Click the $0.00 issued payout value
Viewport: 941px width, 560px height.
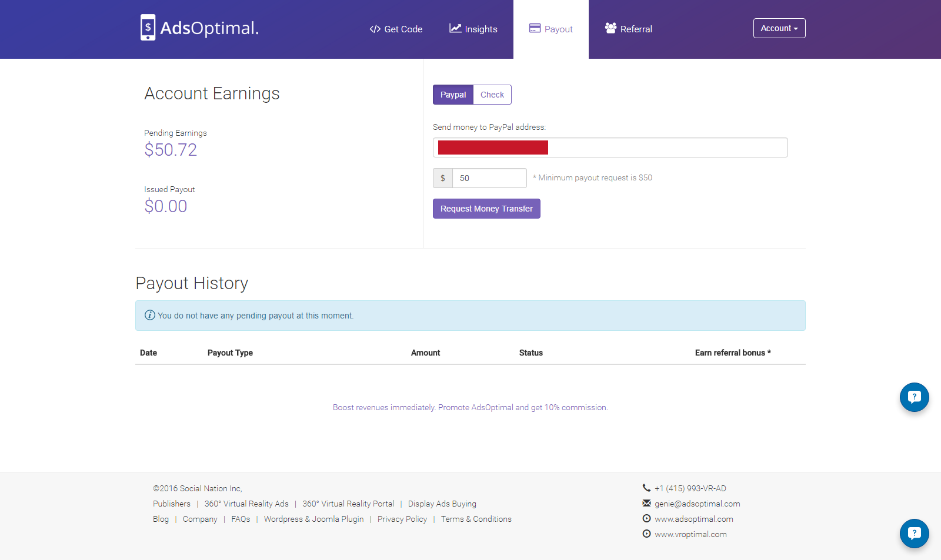[x=165, y=206]
